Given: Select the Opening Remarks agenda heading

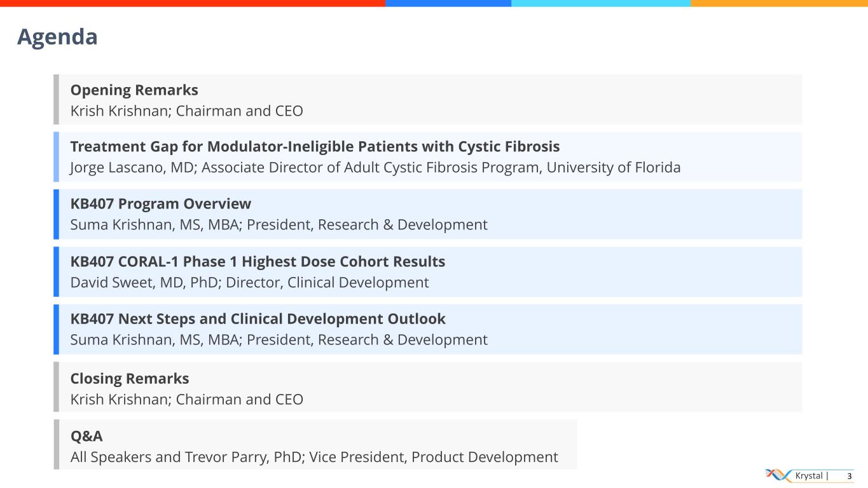Looking at the screenshot, I should tap(134, 90).
